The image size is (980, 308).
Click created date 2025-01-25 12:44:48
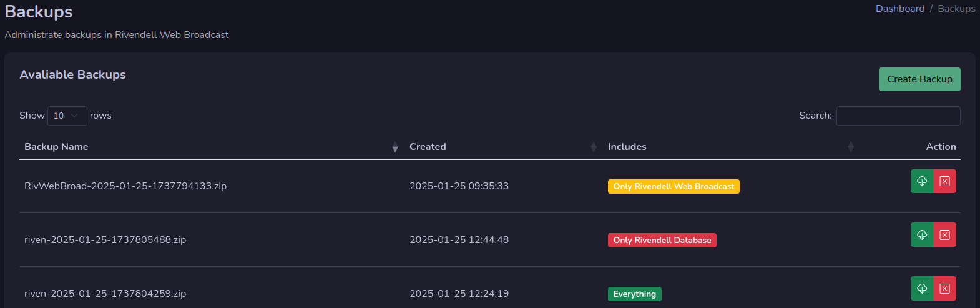point(459,240)
